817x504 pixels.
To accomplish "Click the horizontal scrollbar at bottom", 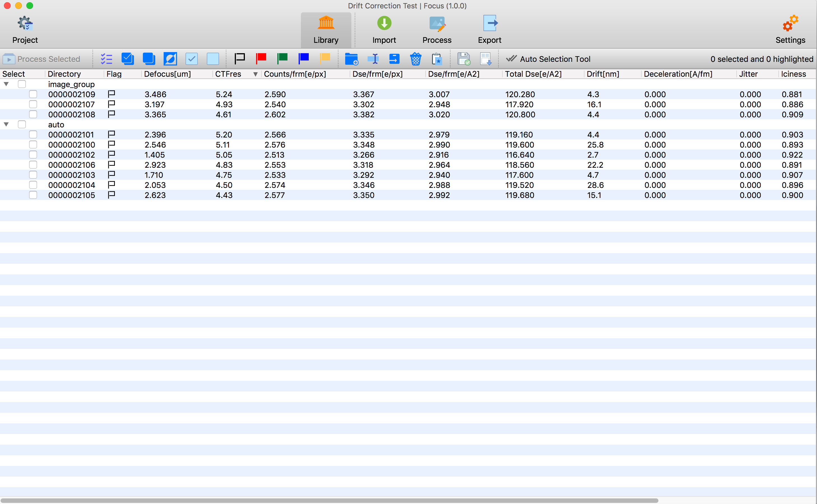I will click(328, 500).
